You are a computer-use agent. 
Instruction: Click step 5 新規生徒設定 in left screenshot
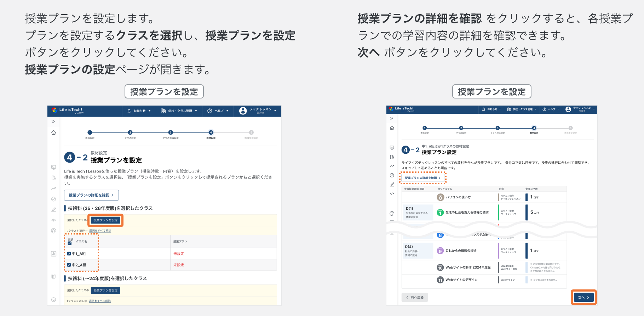pos(251,135)
